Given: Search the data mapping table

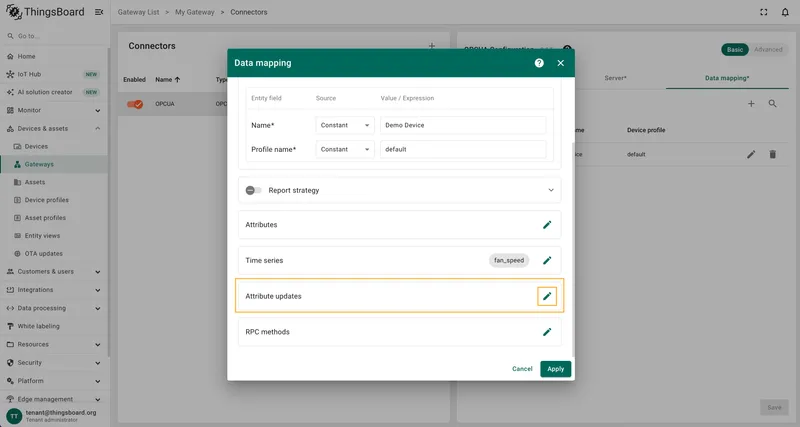Looking at the screenshot, I should [772, 104].
